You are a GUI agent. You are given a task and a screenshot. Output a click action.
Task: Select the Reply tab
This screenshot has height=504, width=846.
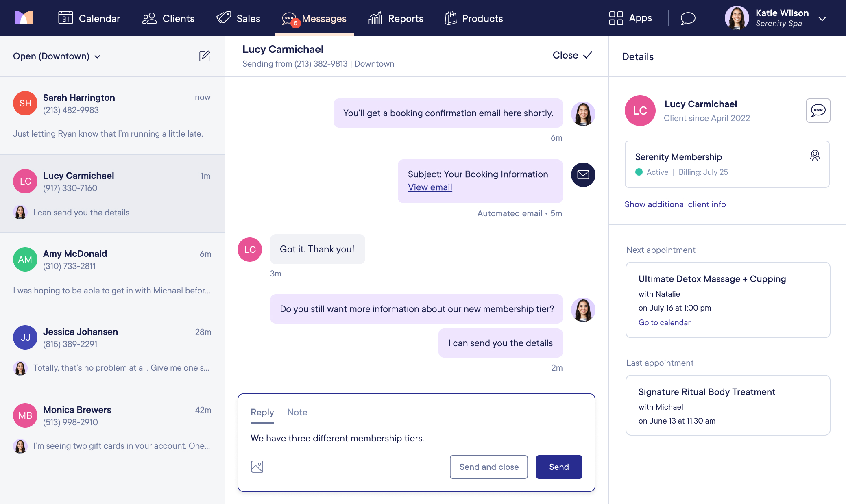click(262, 412)
